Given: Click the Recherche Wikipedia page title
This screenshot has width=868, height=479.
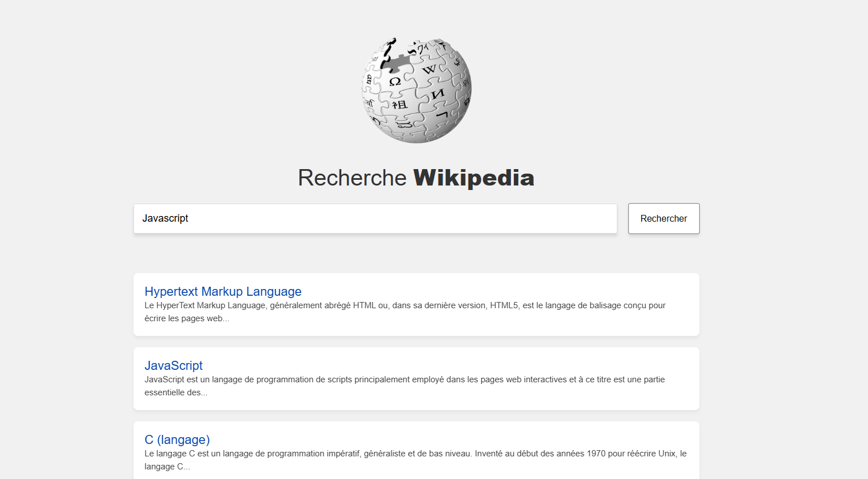Looking at the screenshot, I should (416, 178).
